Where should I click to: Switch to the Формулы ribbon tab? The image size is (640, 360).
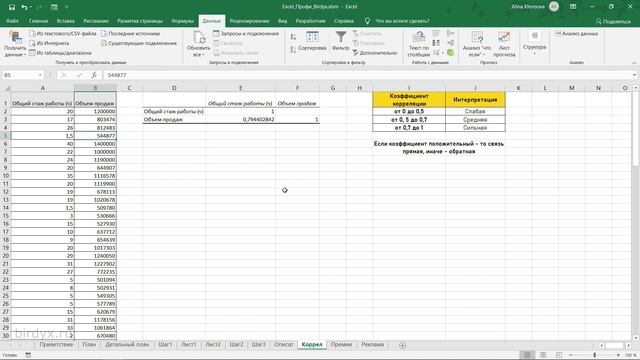(182, 21)
